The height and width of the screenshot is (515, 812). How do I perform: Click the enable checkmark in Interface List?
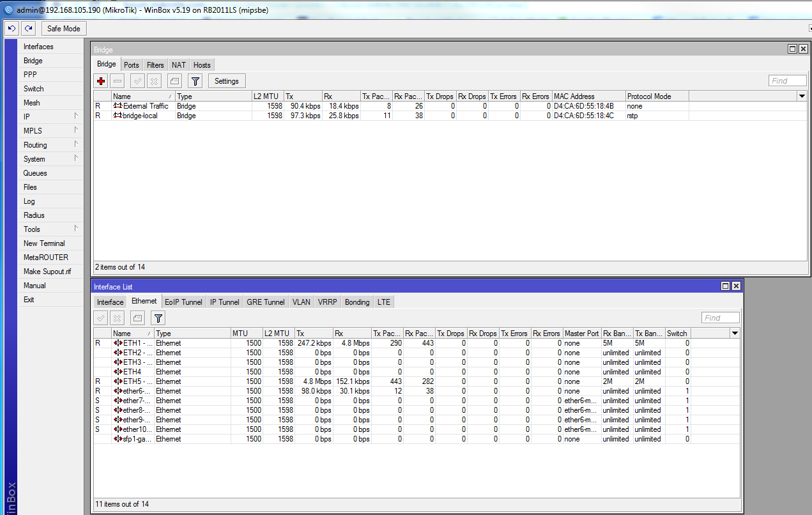pyautogui.click(x=101, y=318)
